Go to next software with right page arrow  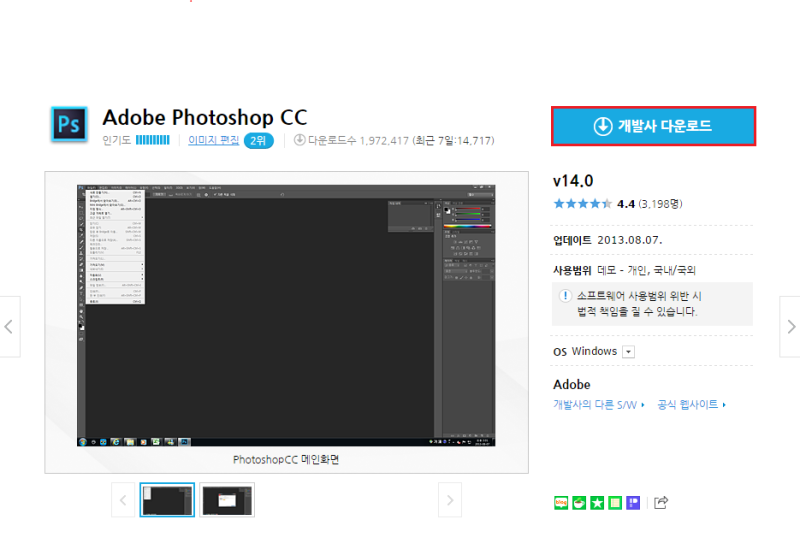point(790,326)
